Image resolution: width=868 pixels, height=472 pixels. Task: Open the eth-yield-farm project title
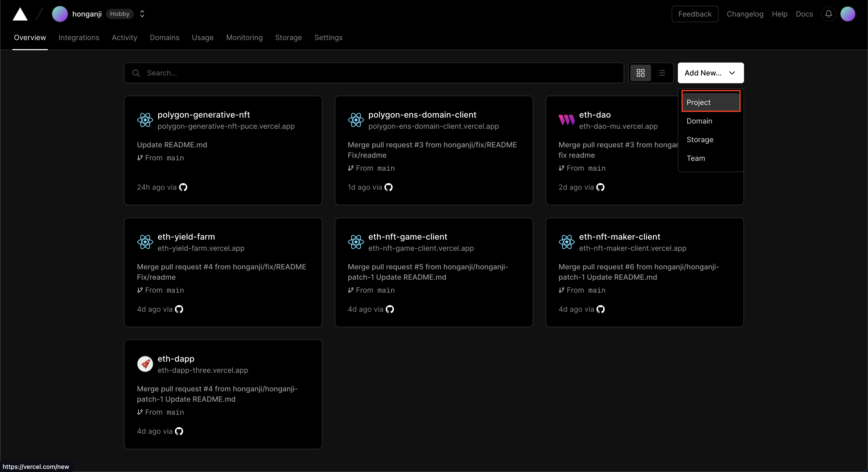pyautogui.click(x=186, y=237)
